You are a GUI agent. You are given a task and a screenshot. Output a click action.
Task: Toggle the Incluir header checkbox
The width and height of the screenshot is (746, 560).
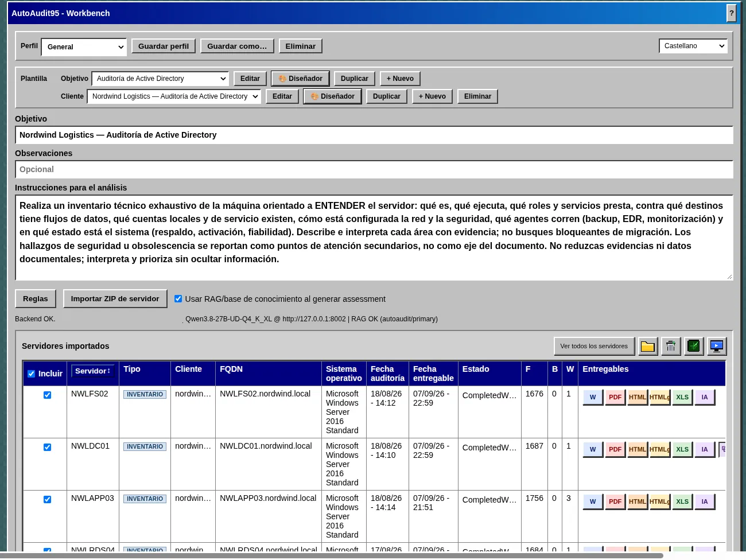32,374
